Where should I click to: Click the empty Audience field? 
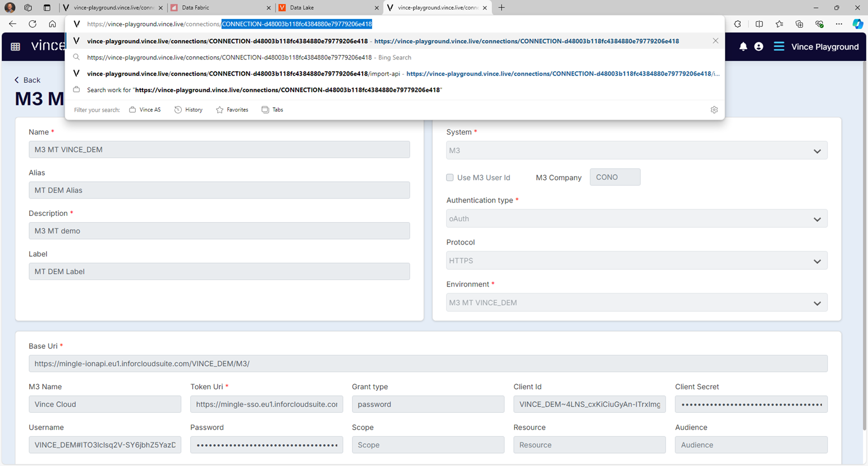[751, 445]
